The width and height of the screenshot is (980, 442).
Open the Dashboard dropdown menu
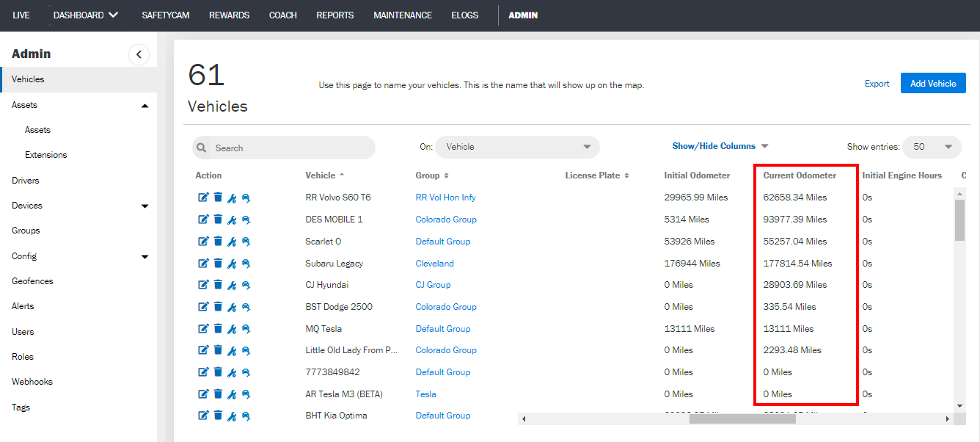(x=86, y=15)
